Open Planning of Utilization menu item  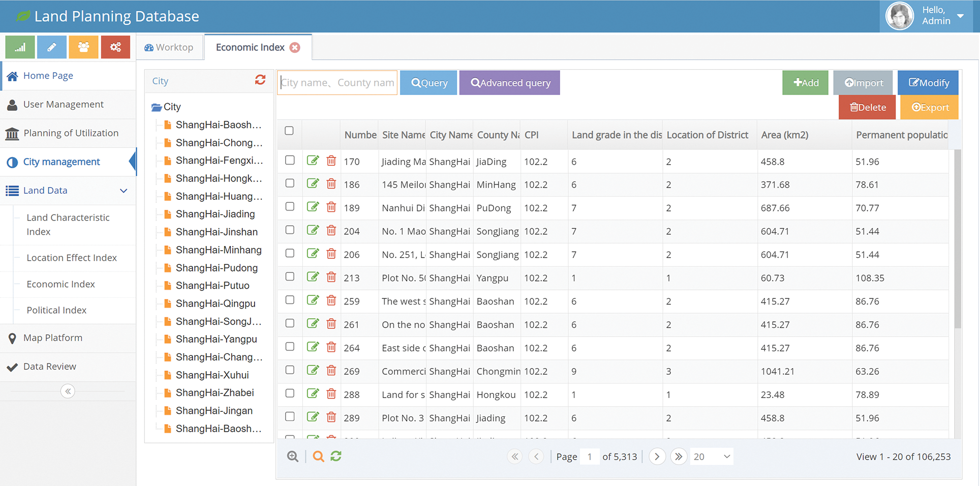[x=71, y=133]
